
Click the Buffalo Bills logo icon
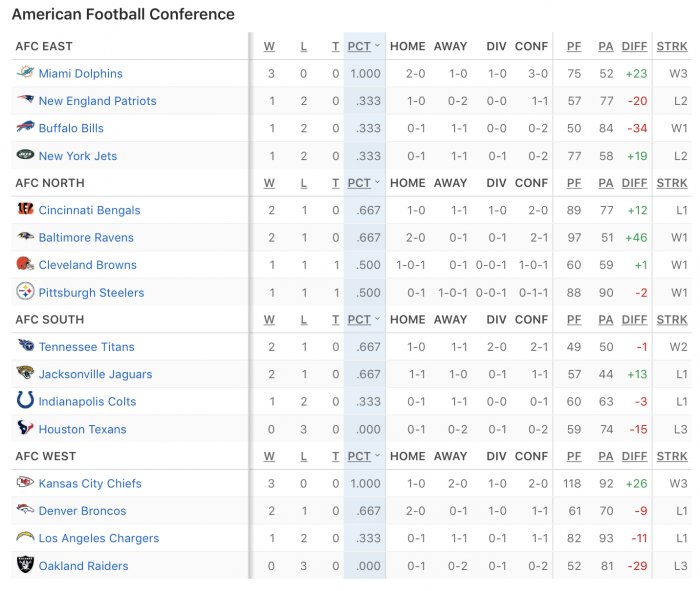click(25, 127)
